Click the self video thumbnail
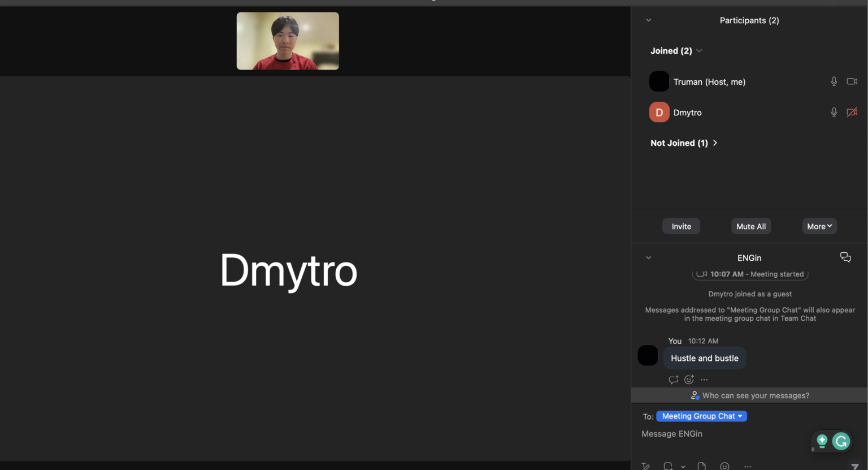 click(x=288, y=41)
